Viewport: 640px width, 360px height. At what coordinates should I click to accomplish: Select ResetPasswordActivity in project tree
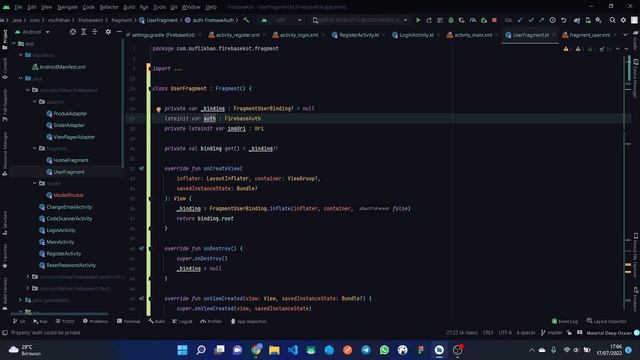(67, 265)
